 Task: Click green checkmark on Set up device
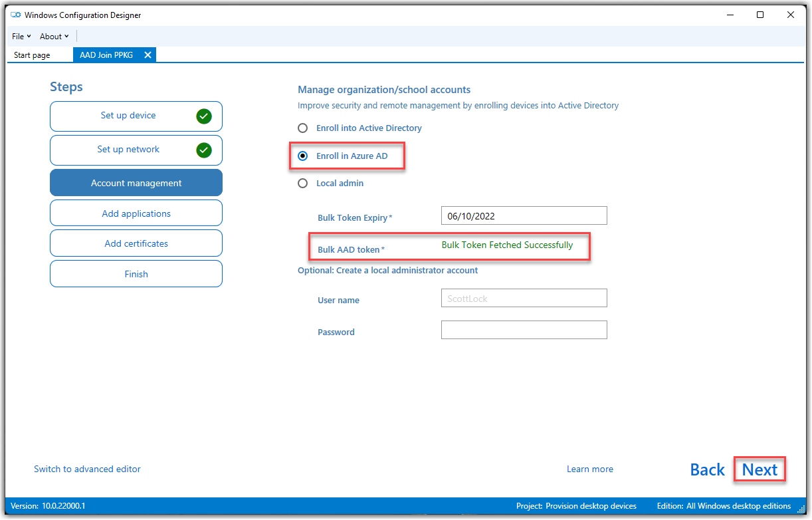pyautogui.click(x=204, y=116)
